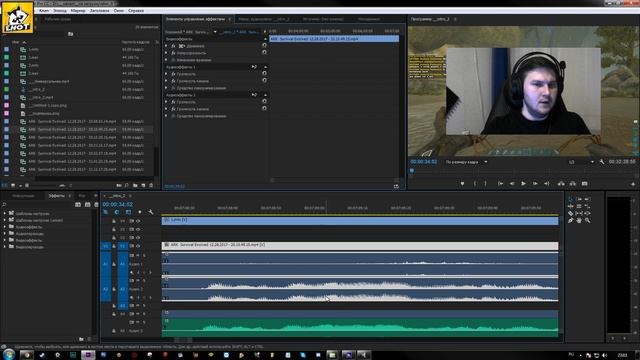
Task: Select the Hand tool
Action: (579, 220)
